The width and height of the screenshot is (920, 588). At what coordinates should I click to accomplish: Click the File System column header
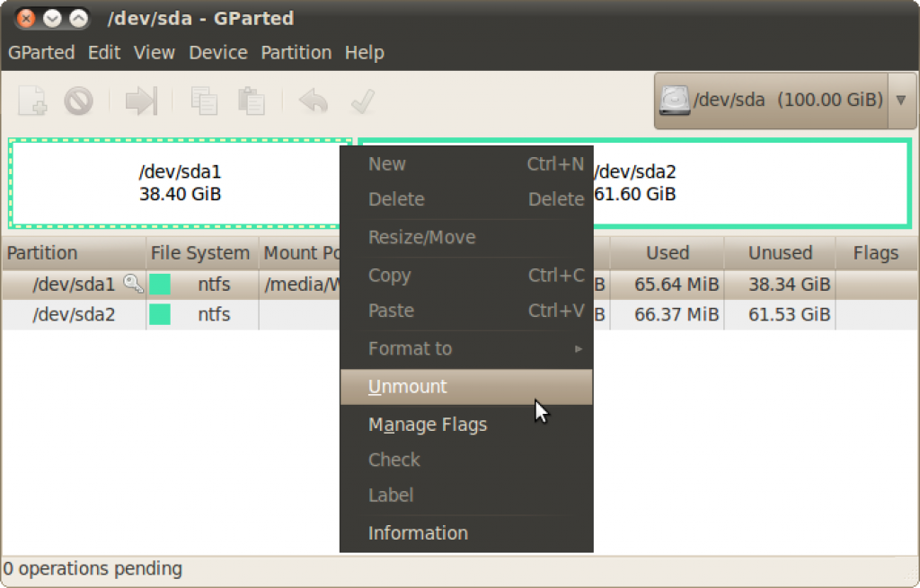pos(200,253)
